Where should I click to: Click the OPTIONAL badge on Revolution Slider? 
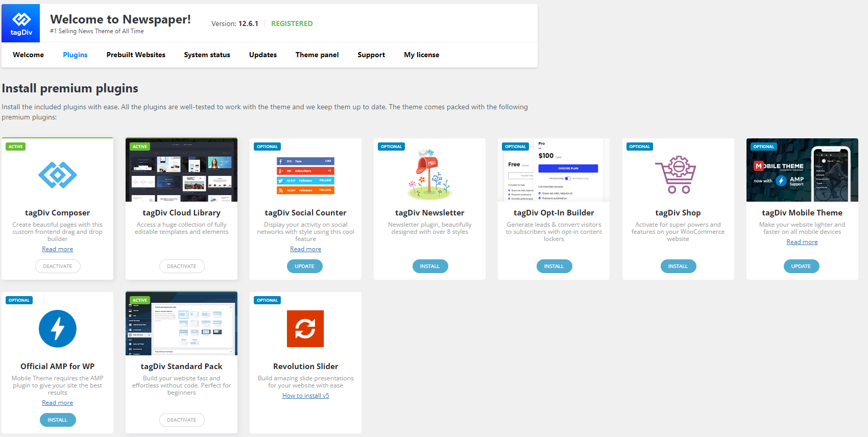click(267, 300)
